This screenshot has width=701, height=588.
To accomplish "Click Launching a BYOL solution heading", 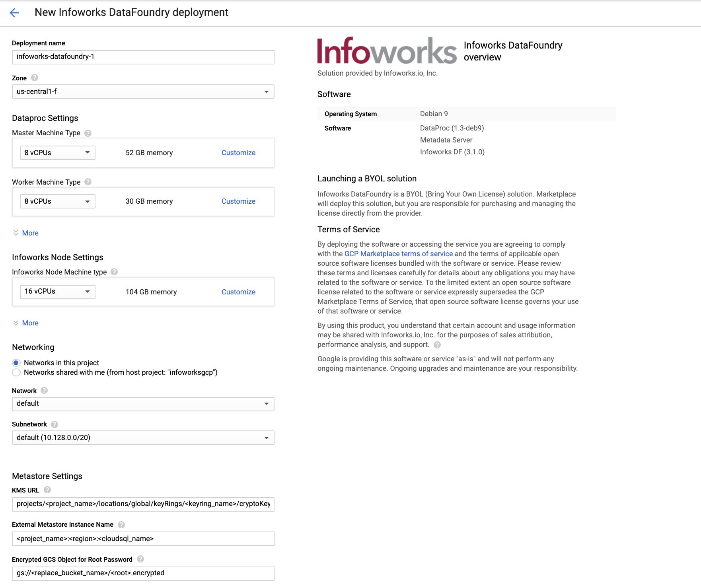I will coord(367,179).
